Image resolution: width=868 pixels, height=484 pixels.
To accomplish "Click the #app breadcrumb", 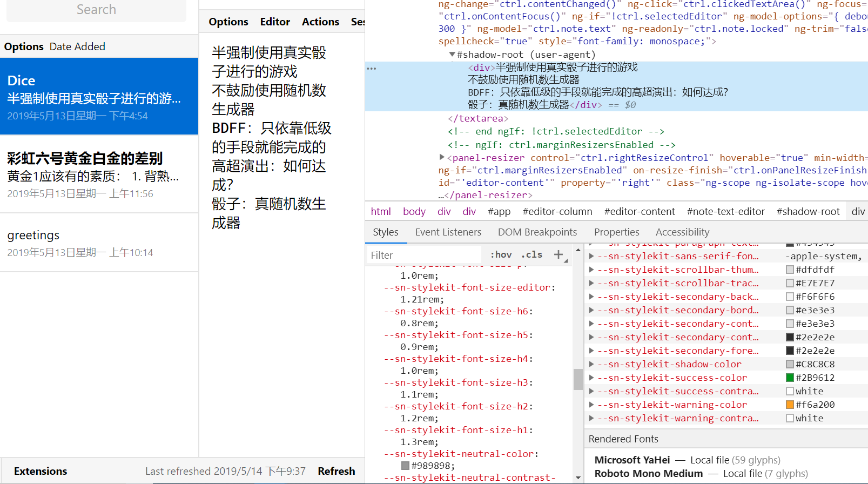I will 499,212.
